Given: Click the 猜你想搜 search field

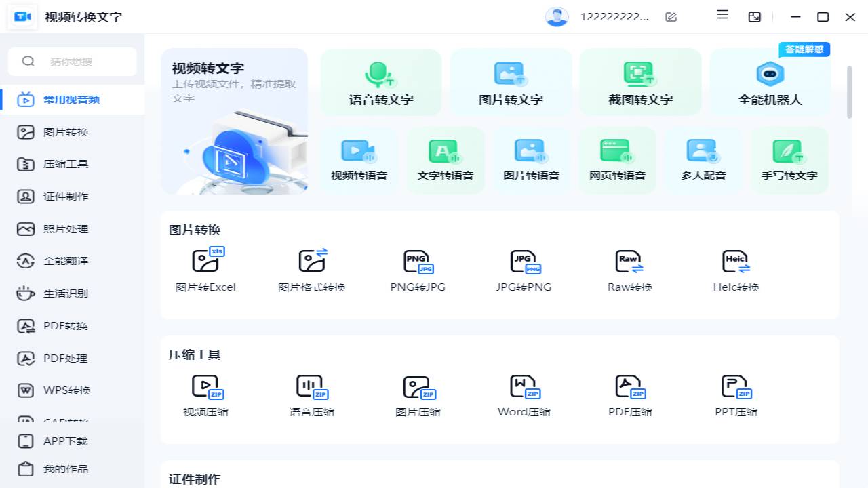Looking at the screenshot, I should (73, 62).
